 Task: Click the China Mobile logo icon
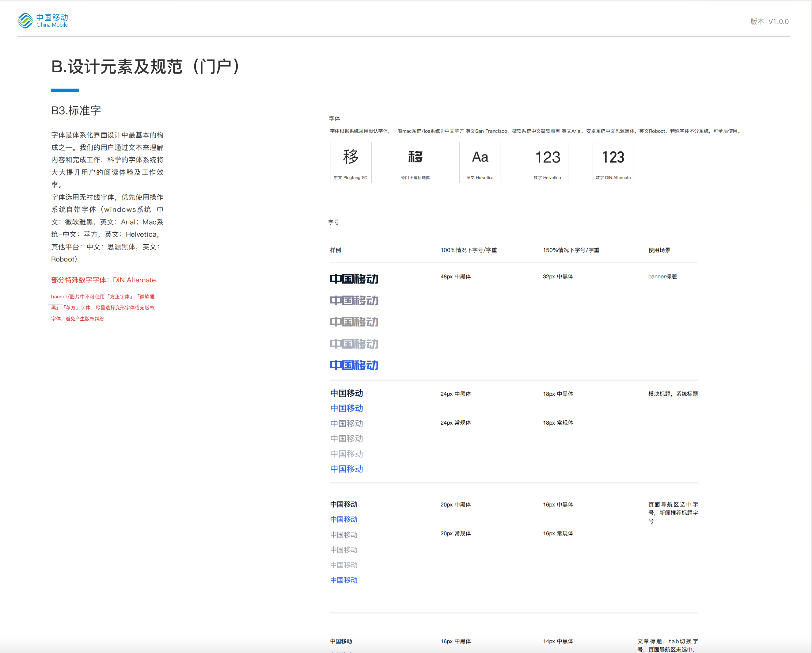pos(25,21)
